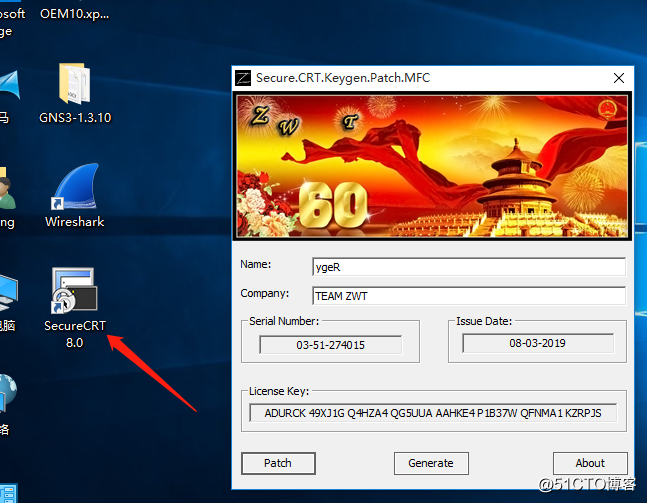
Task: Click the ZWT 60th anniversary banner image
Action: tap(432, 166)
